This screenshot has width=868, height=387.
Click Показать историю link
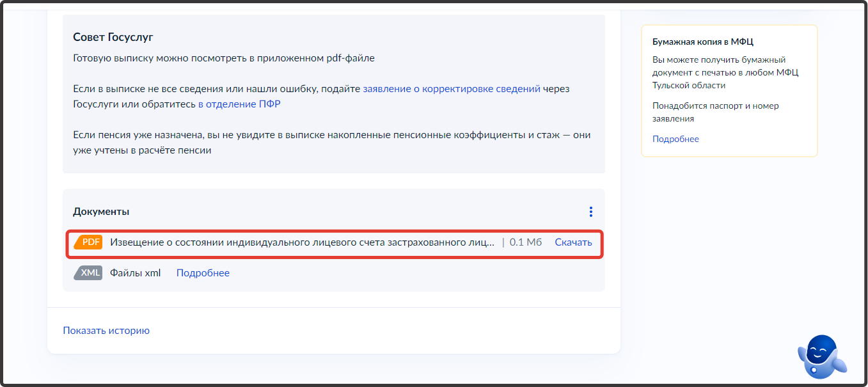pos(106,331)
